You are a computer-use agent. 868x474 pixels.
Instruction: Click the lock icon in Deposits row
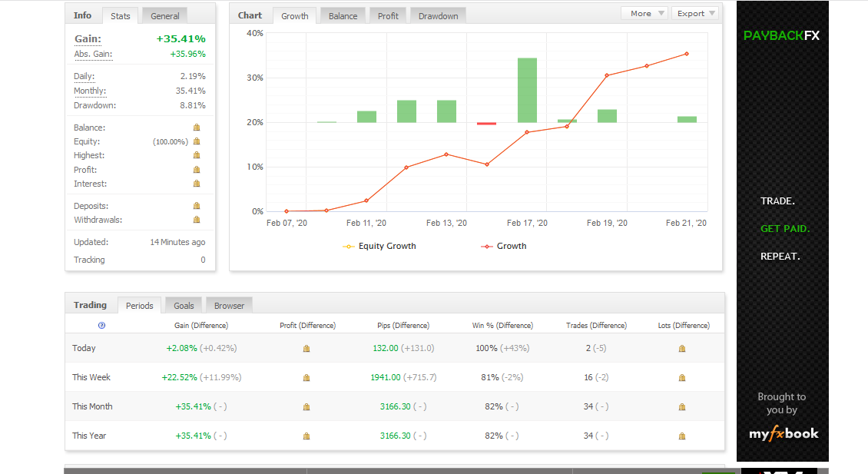point(197,206)
